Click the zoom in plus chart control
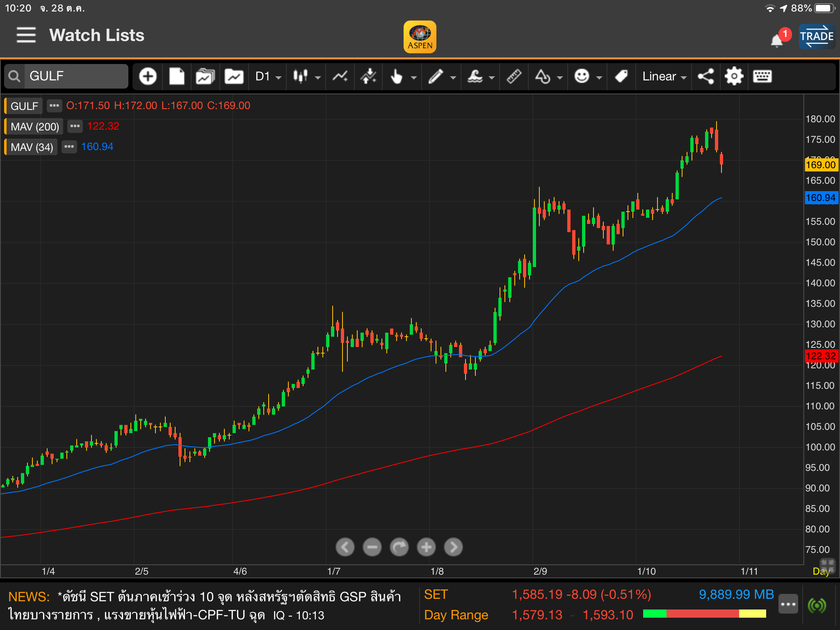Viewport: 840px width, 630px height. tap(426, 547)
